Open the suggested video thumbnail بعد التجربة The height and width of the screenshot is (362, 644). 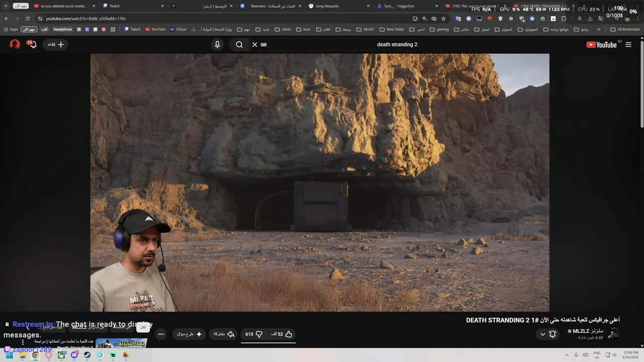pos(121,343)
